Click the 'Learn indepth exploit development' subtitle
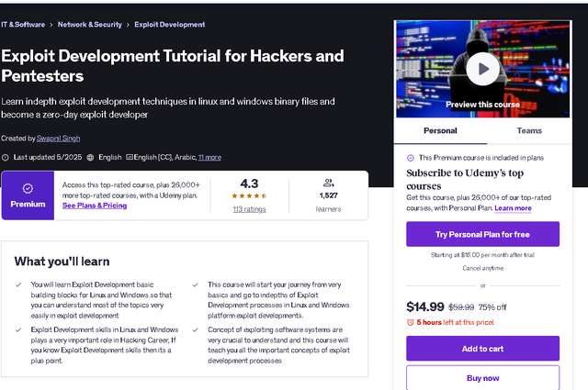 (x=168, y=108)
